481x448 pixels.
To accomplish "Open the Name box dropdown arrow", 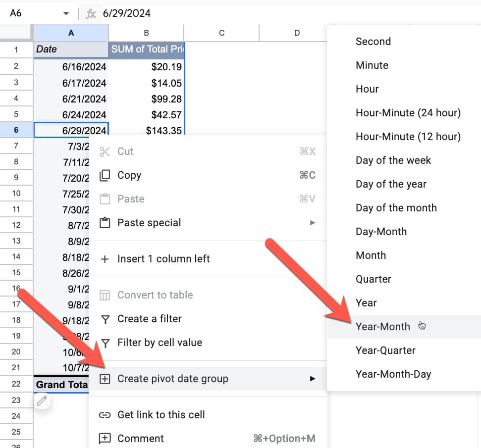I will (x=66, y=13).
